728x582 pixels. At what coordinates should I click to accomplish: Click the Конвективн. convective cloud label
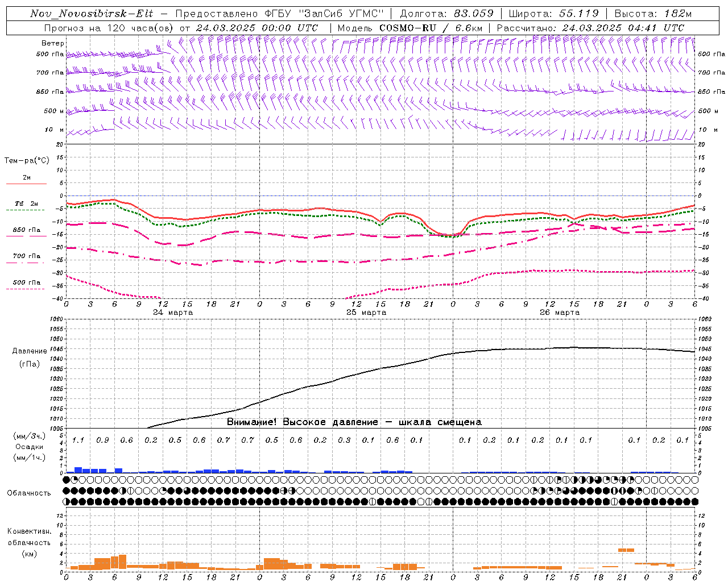point(29,531)
